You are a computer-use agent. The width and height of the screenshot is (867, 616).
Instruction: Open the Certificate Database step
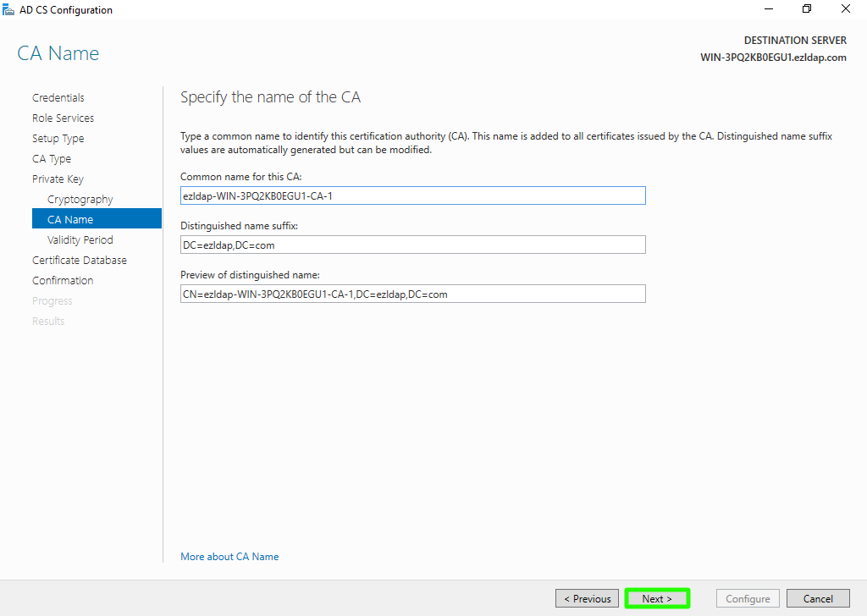tap(80, 261)
